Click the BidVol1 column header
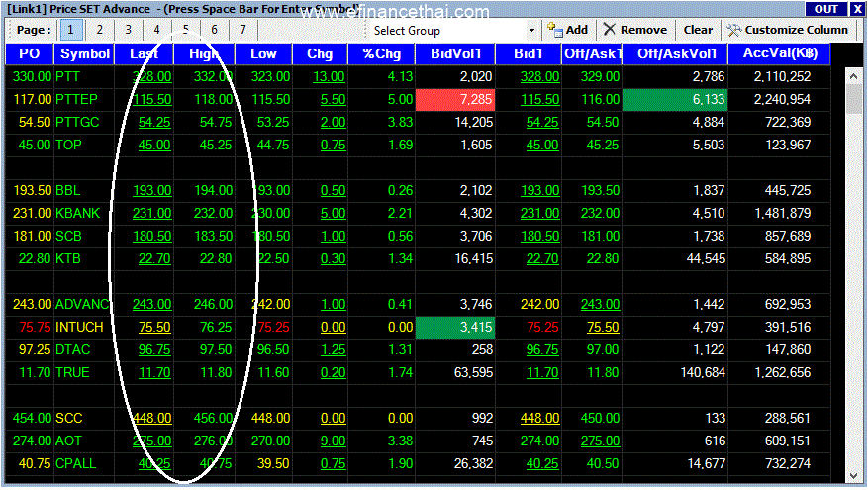The height and width of the screenshot is (490, 868). point(455,53)
